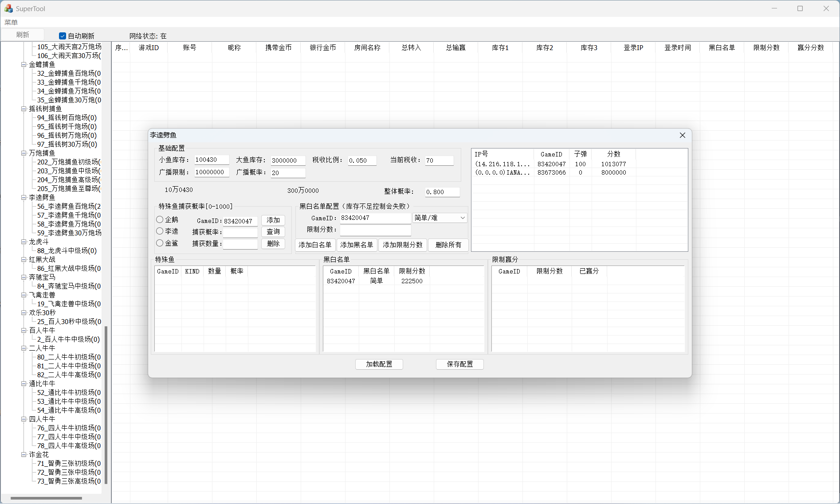Collapse the 金蟾捕鱼 tree node
The image size is (840, 504).
24,64
